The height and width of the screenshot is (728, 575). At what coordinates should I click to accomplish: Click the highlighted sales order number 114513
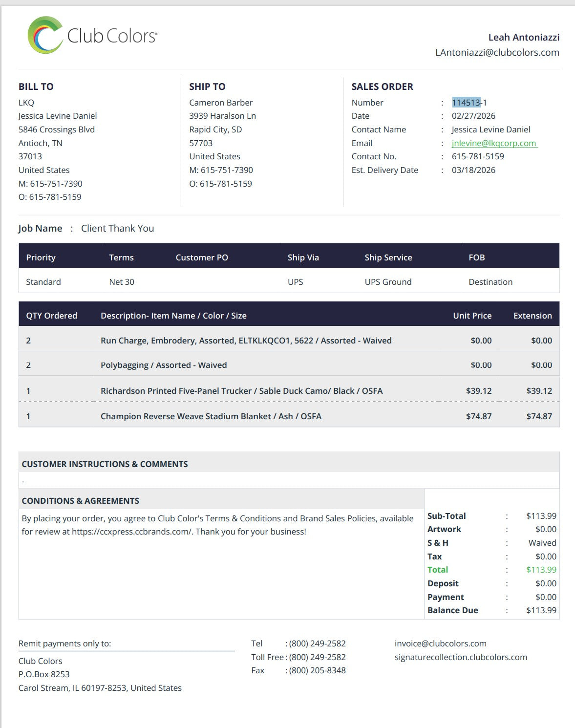tap(466, 103)
